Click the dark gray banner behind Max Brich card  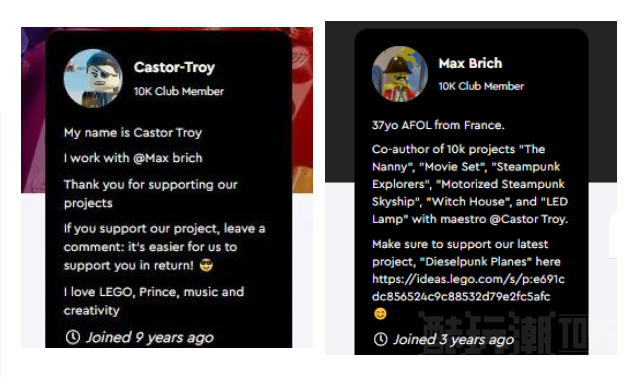602,102
